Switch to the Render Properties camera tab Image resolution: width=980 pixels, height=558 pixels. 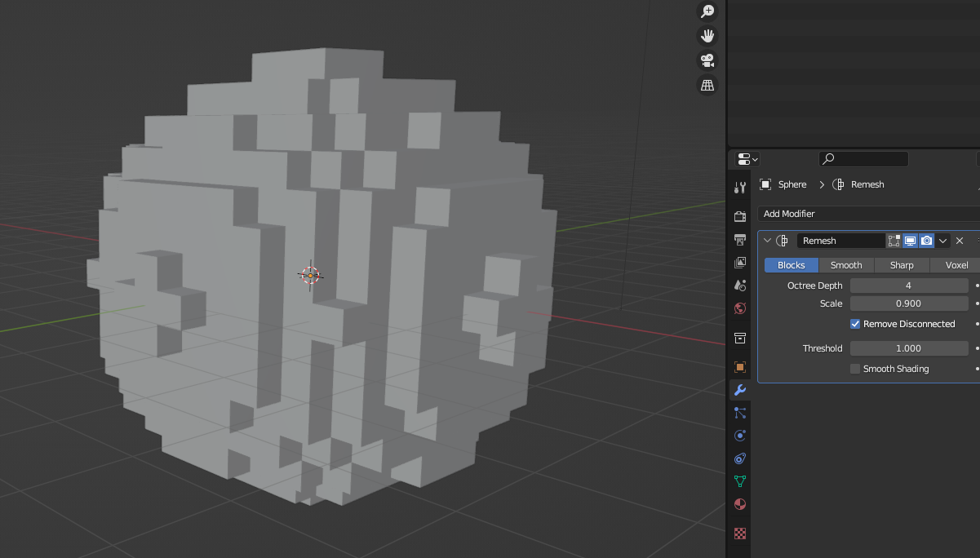coord(738,216)
